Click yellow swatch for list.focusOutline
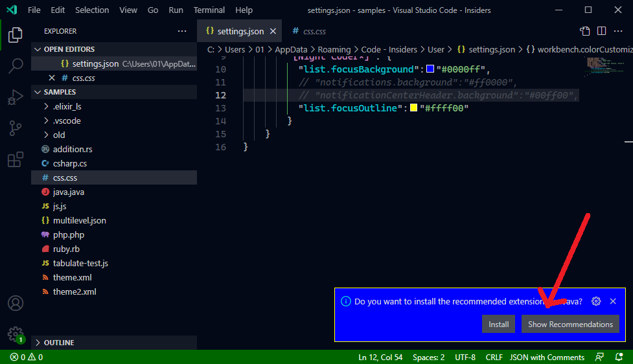The width and height of the screenshot is (633, 364). [413, 108]
